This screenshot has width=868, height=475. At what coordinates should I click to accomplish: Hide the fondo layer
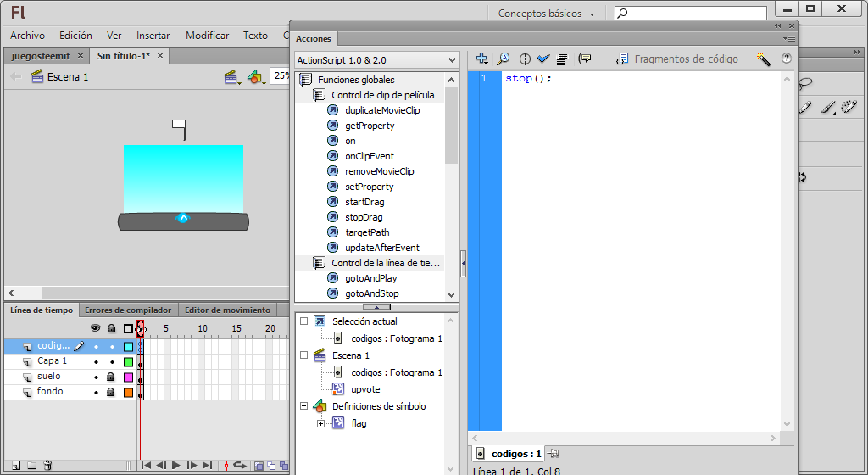click(x=96, y=393)
